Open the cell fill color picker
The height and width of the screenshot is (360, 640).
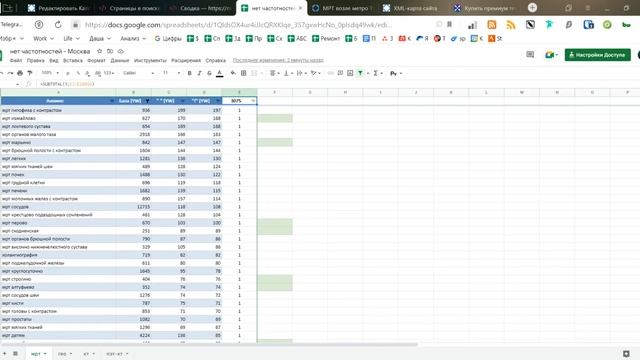pyautogui.click(x=233, y=73)
